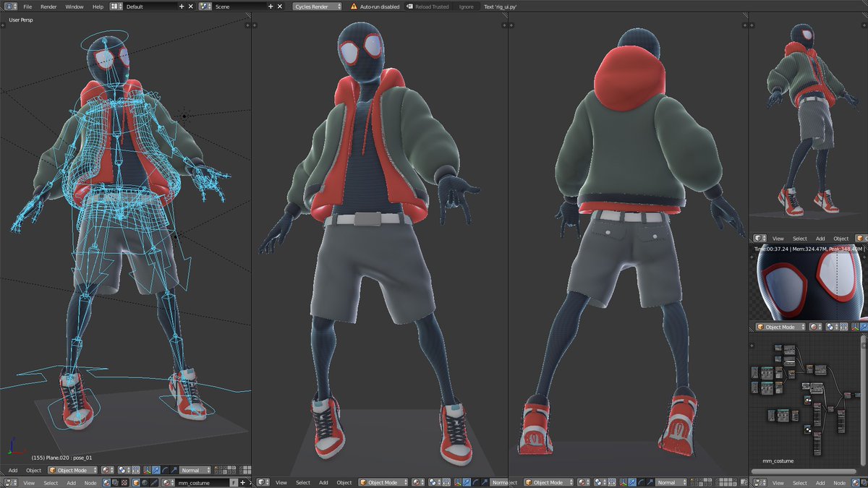Add a new scene with plus icon

[x=271, y=7]
